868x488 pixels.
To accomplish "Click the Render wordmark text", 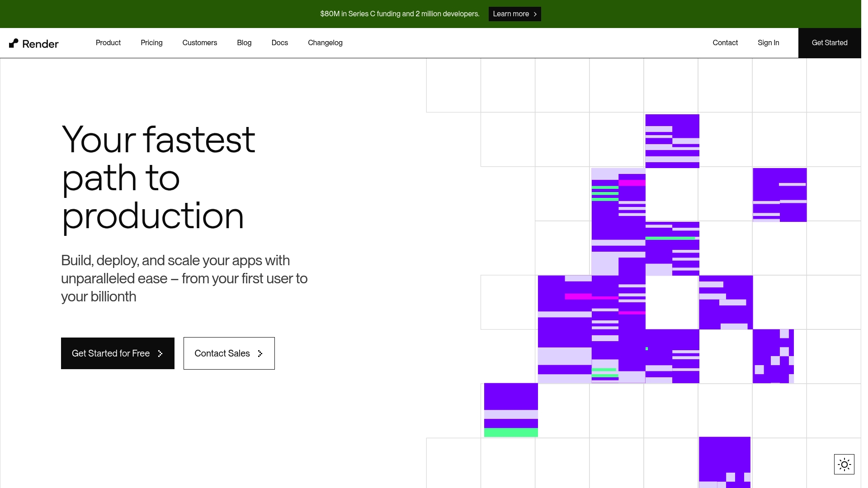I will coord(40,44).
